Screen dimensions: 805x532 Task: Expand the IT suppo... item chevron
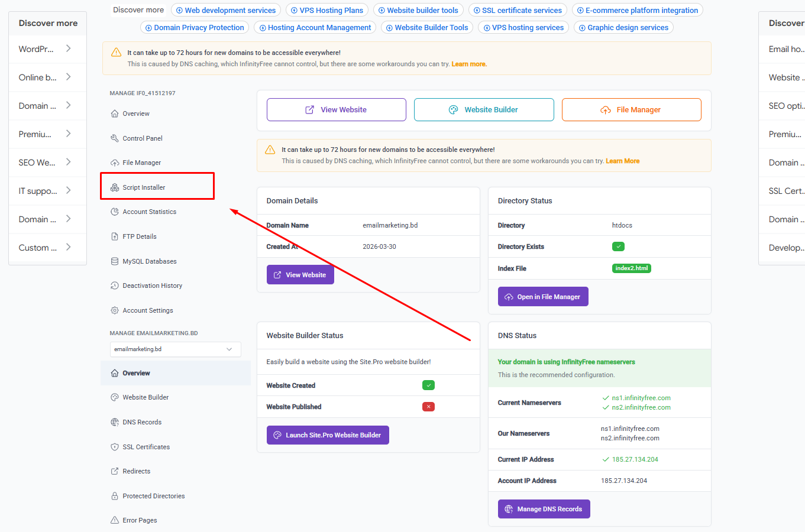click(69, 190)
